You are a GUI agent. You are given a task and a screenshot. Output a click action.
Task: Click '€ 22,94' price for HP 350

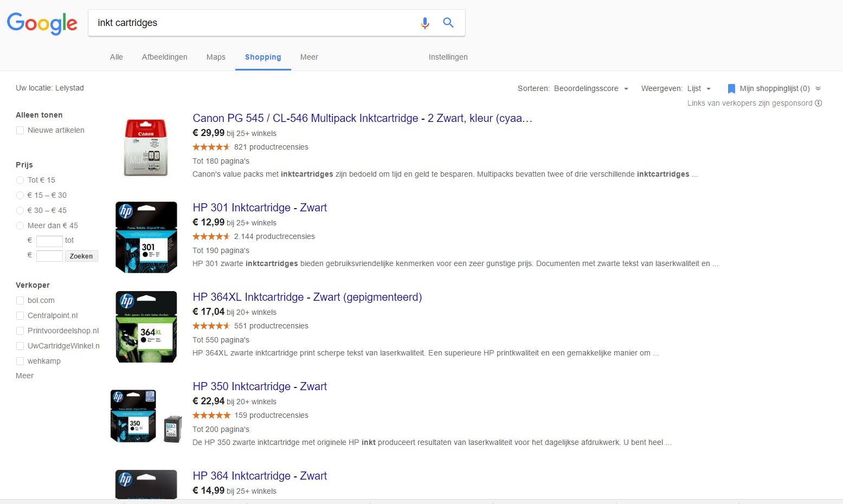[209, 401]
